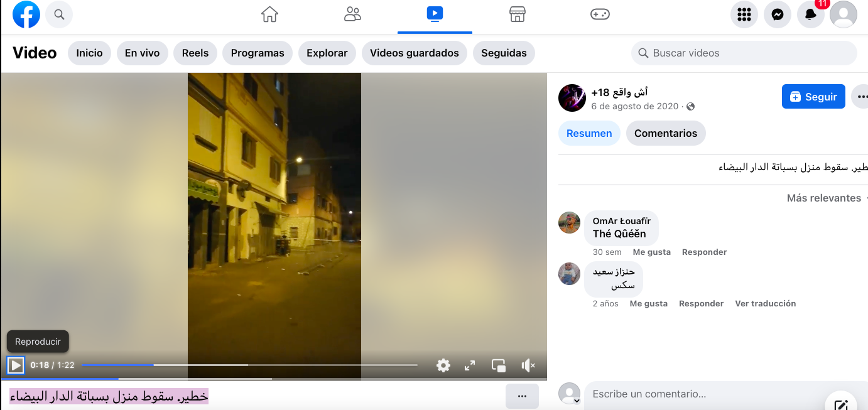Switch to the Comentarios tab
868x410 pixels.
(666, 133)
